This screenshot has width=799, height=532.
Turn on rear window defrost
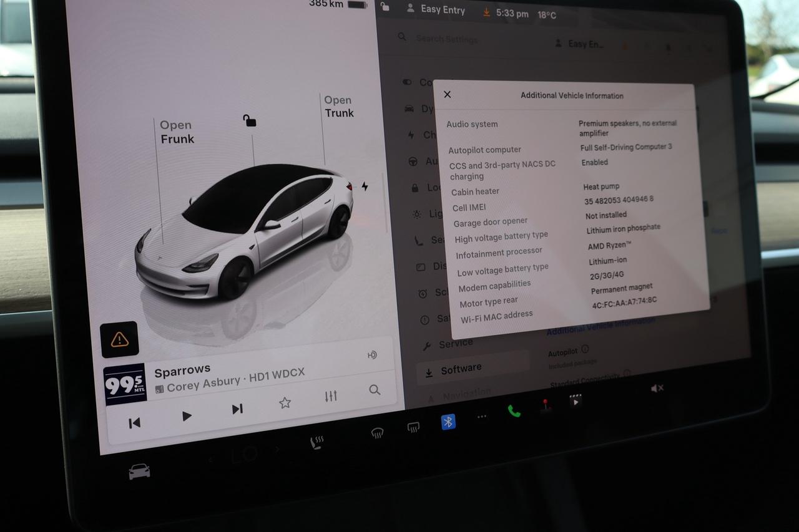[x=413, y=428]
